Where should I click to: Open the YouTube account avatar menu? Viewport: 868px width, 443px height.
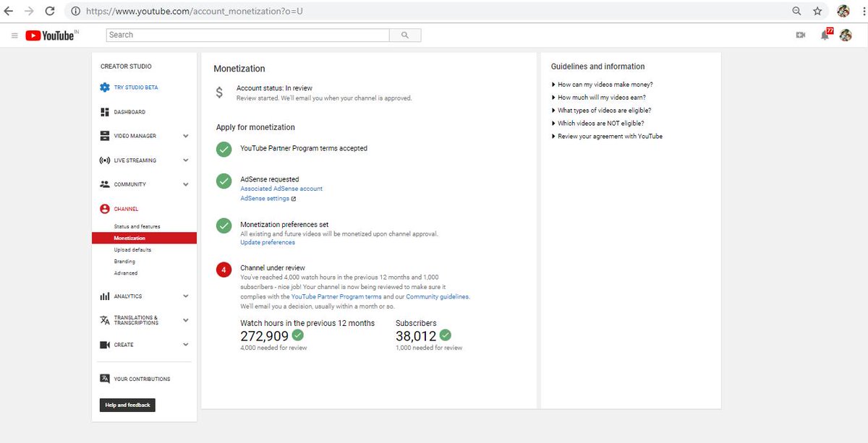846,35
